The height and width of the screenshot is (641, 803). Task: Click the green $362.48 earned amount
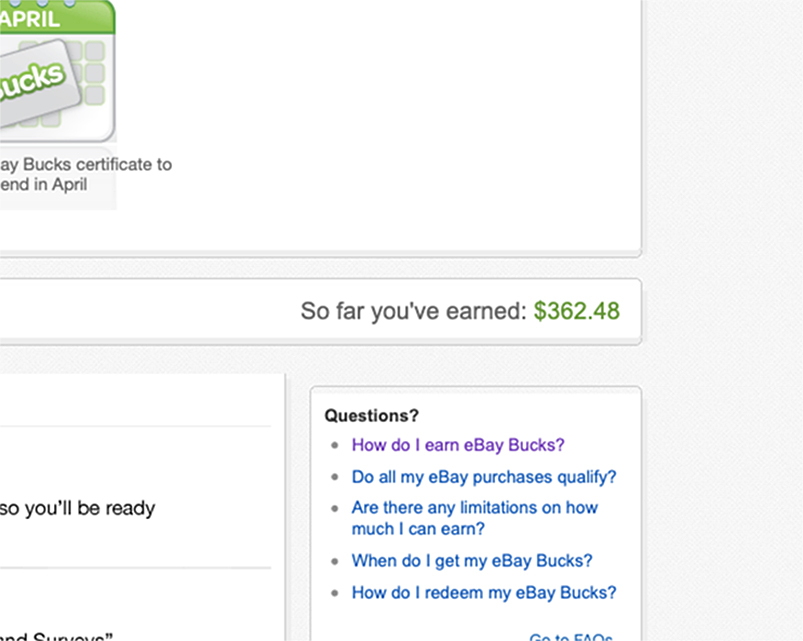pyautogui.click(x=577, y=311)
